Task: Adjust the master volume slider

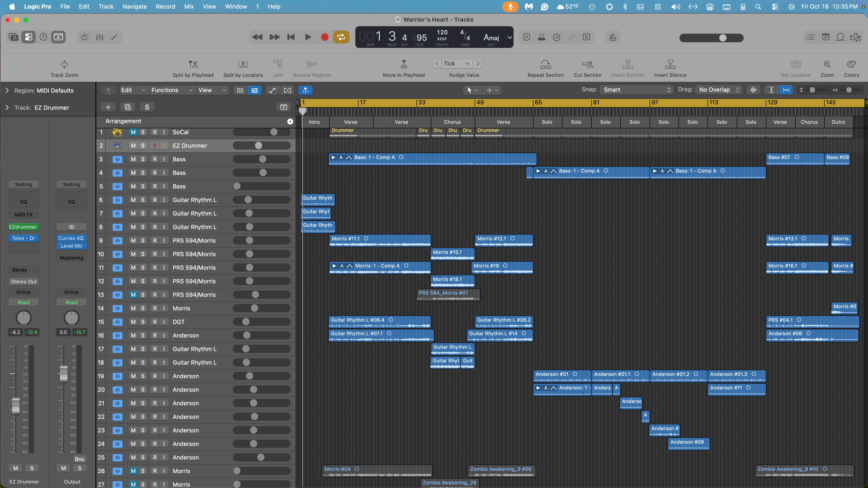Action: (711, 38)
